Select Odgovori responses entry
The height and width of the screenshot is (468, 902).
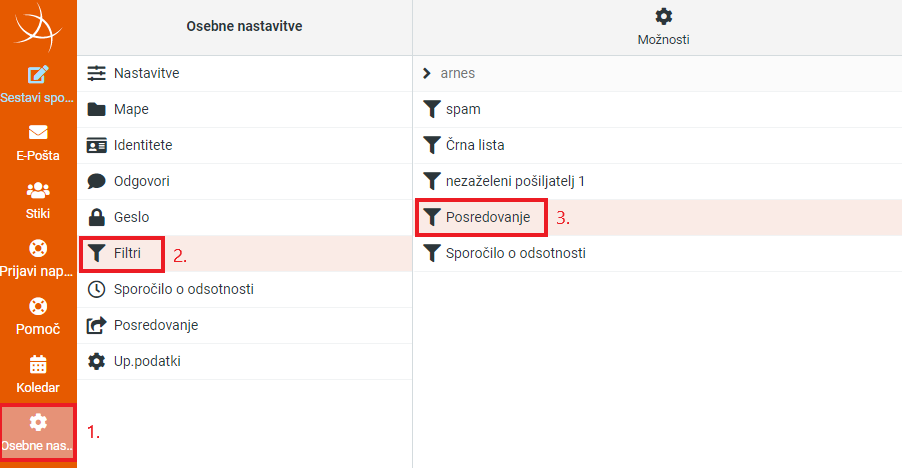pos(244,181)
